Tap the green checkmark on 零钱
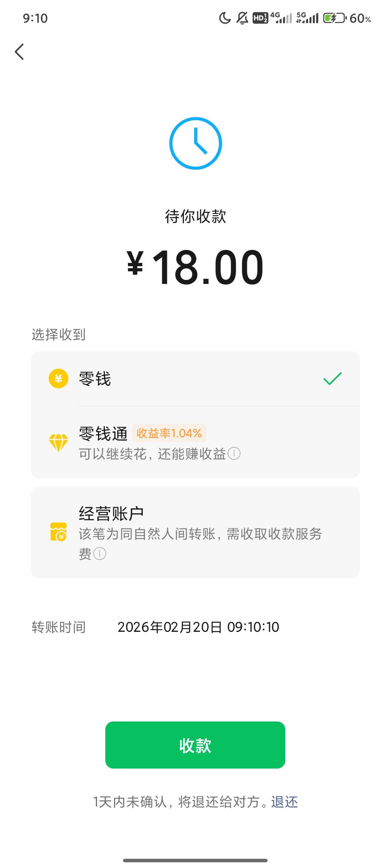 click(x=332, y=378)
